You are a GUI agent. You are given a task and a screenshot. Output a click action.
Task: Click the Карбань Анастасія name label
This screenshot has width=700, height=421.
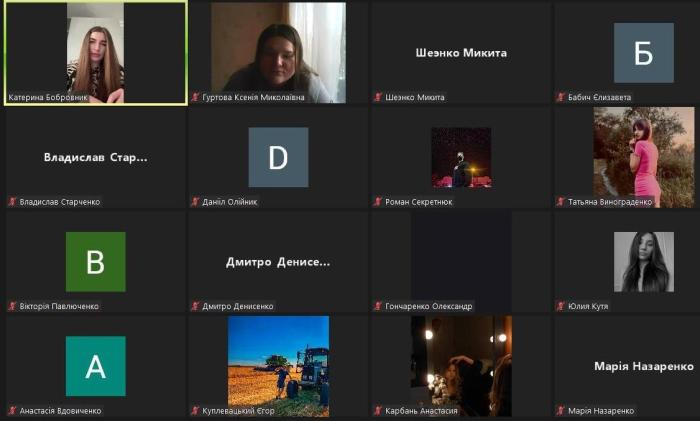421,411
